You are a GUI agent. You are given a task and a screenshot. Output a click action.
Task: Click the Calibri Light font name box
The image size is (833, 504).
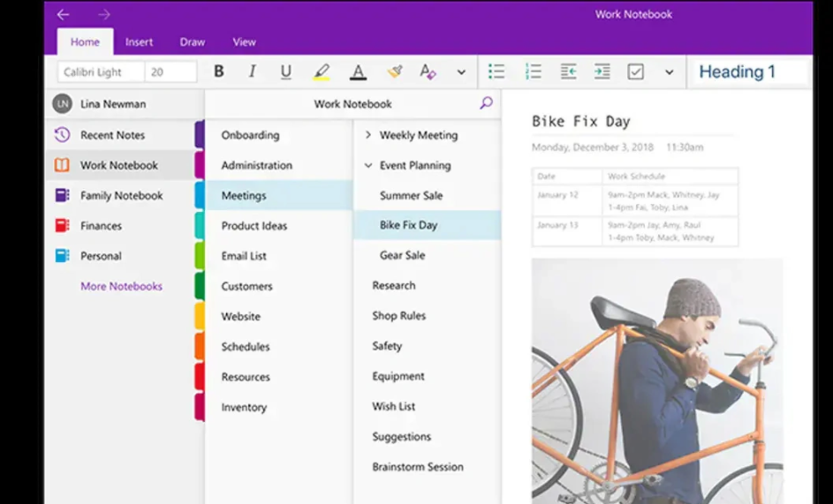[x=101, y=71]
